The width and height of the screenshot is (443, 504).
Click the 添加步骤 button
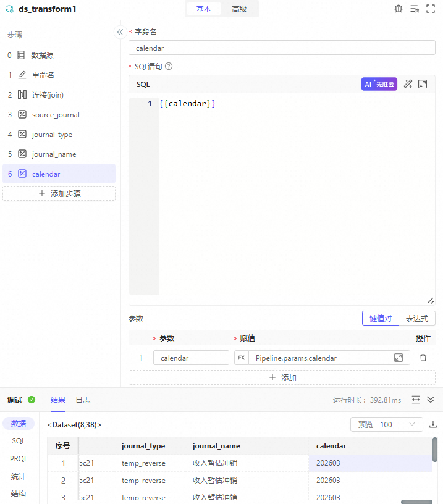(59, 193)
